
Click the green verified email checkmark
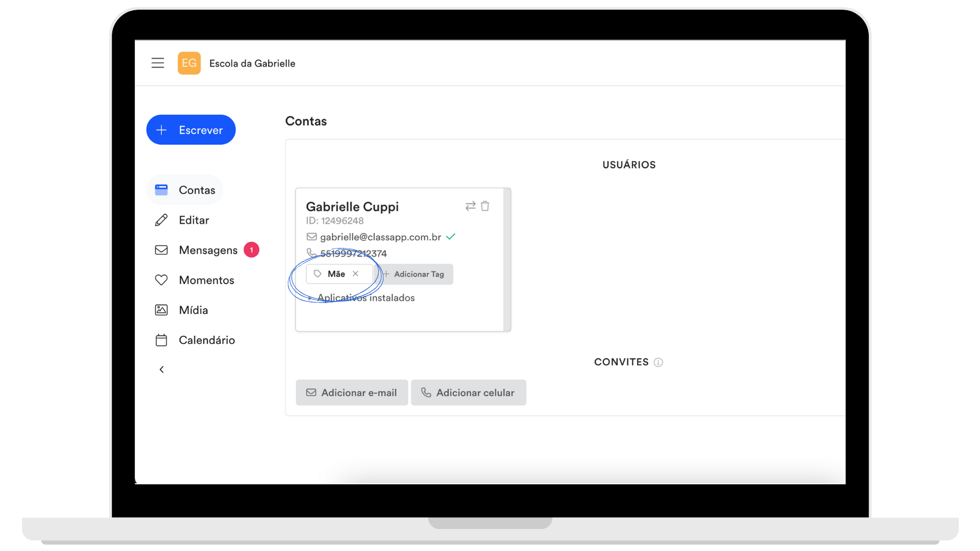pos(451,237)
